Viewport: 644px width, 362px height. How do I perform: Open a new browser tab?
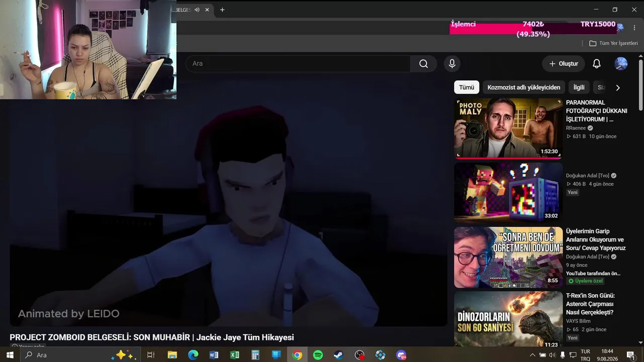[x=222, y=10]
